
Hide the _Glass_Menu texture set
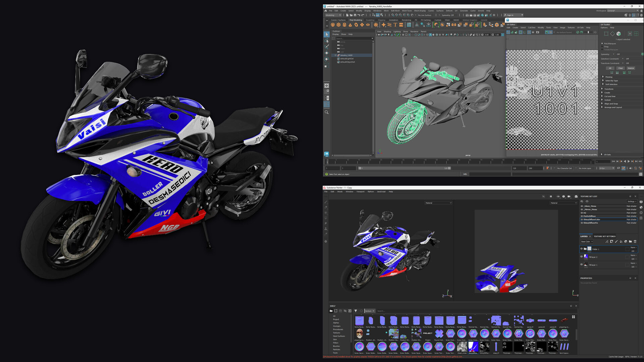pyautogui.click(x=582, y=206)
